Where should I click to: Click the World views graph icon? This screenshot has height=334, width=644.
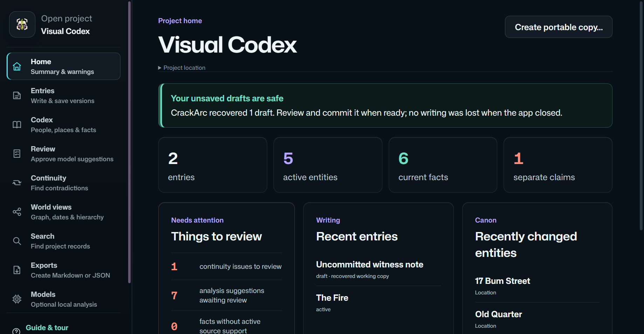[17, 212]
